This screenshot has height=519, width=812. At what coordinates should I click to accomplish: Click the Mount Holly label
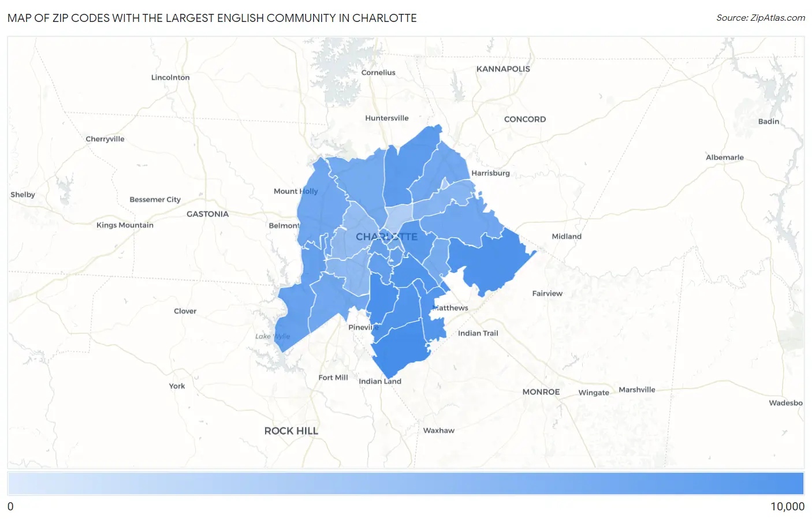[x=296, y=192]
